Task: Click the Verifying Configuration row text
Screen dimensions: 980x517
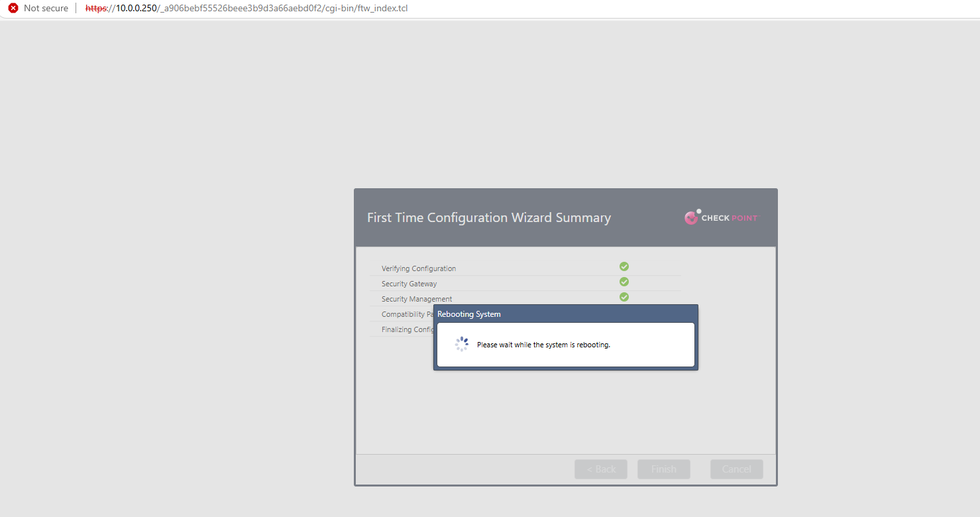Action: pyautogui.click(x=419, y=268)
